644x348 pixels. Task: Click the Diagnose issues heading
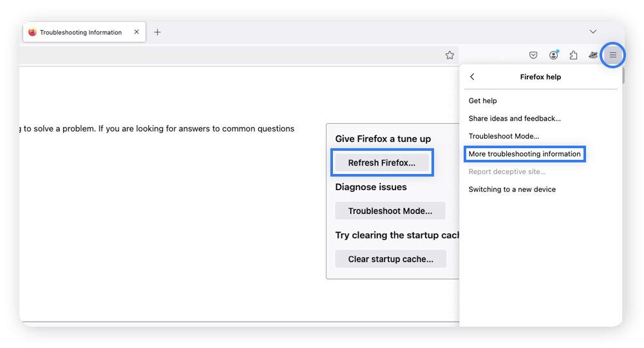point(371,187)
